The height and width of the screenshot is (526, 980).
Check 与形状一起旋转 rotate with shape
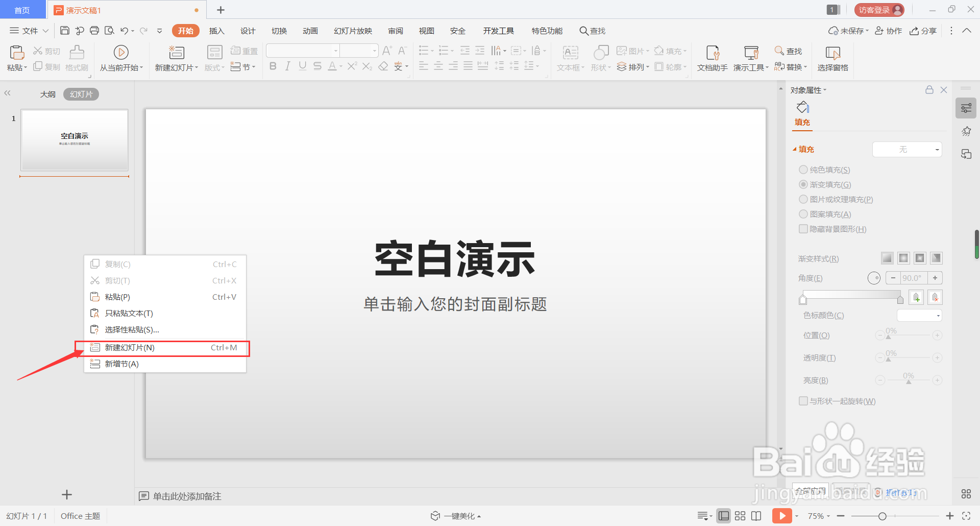(x=803, y=401)
